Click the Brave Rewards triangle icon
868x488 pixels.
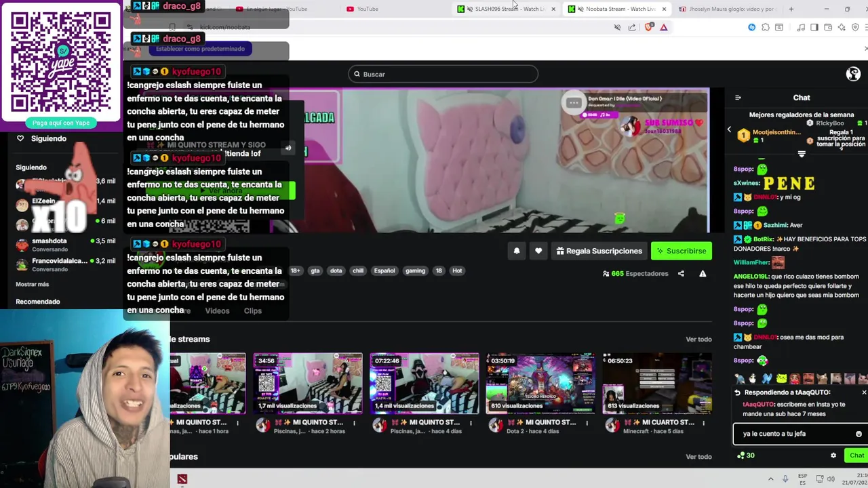pyautogui.click(x=664, y=27)
